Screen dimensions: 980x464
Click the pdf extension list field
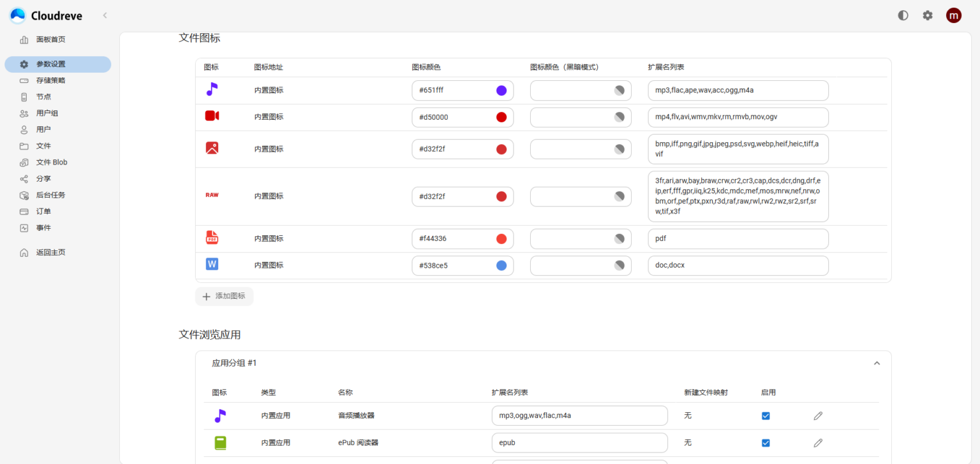(x=738, y=239)
